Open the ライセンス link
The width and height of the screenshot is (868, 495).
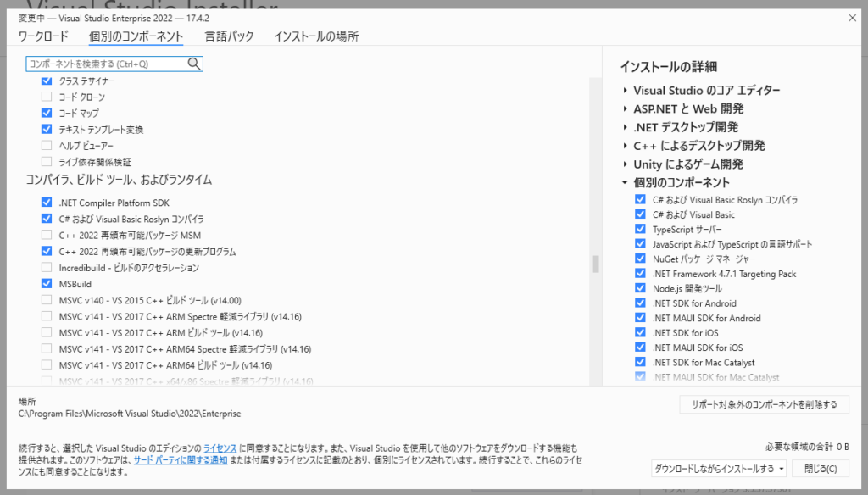(x=220, y=448)
